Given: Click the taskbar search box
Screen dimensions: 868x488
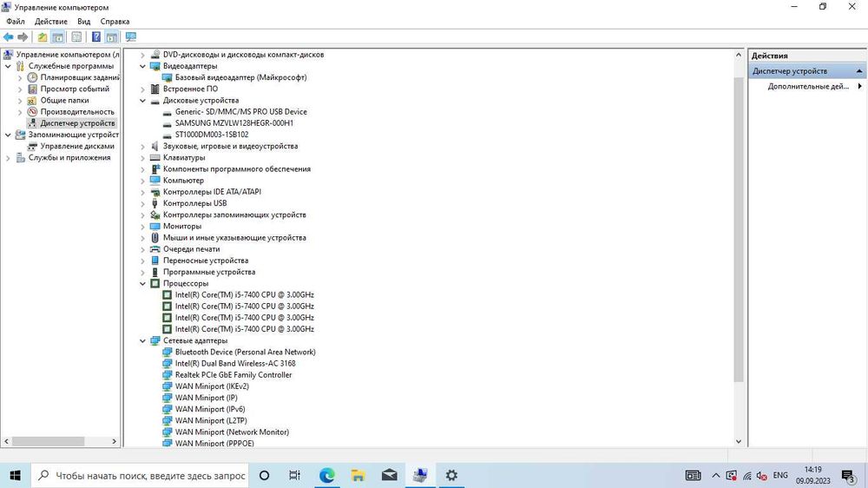Looking at the screenshot, I should click(x=141, y=475).
